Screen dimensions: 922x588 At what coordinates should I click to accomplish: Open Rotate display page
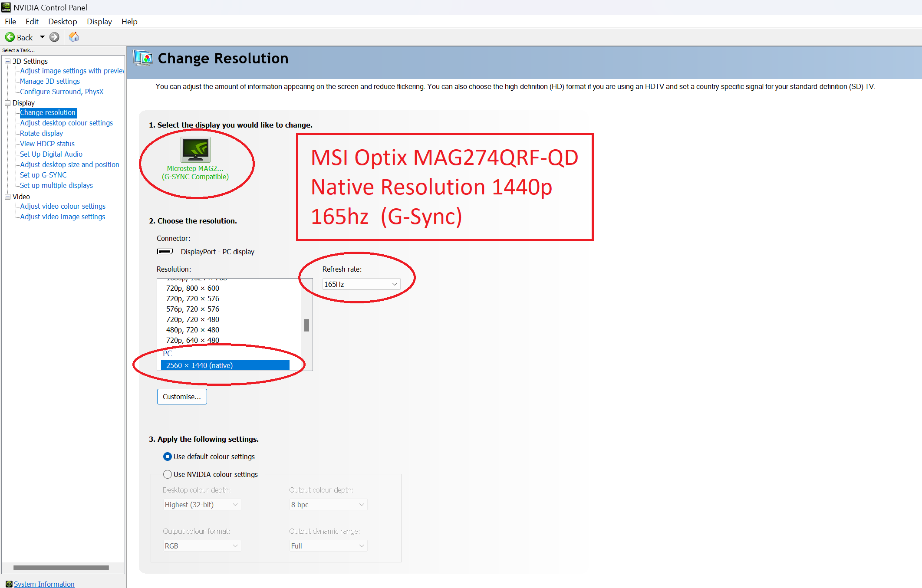coord(41,133)
